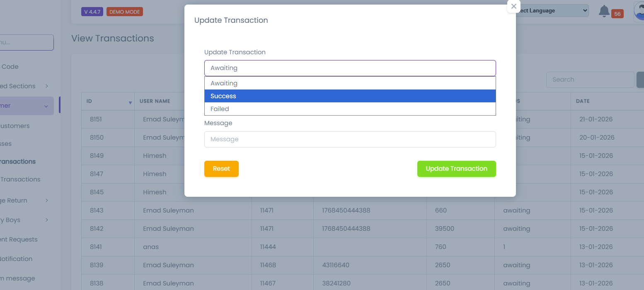This screenshot has width=644, height=290.
Task: Choose Awaiting option in dropdown list
Action: click(350, 83)
